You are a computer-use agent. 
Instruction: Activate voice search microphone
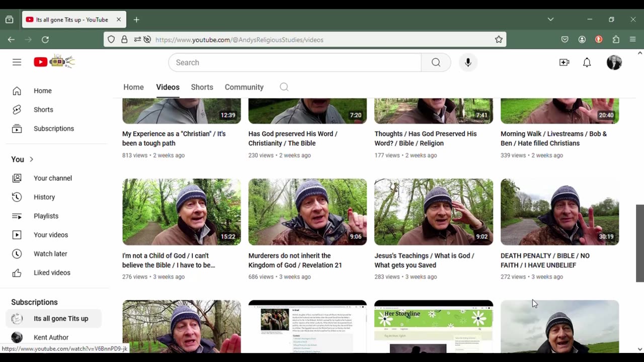tap(468, 62)
